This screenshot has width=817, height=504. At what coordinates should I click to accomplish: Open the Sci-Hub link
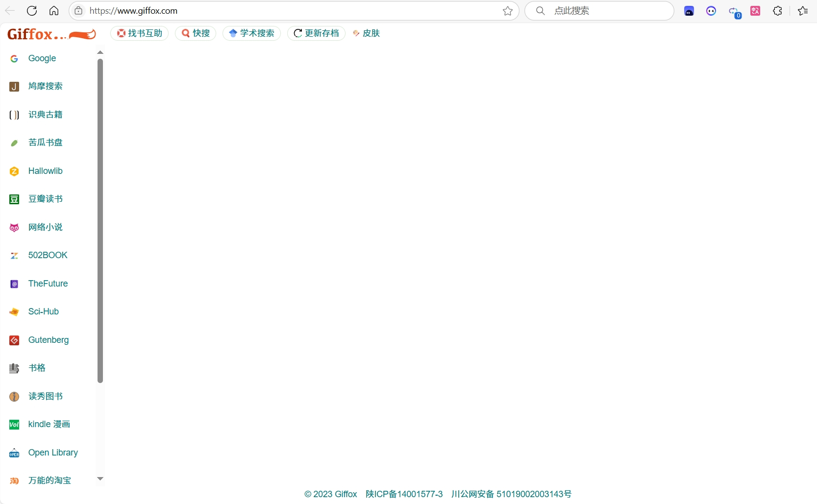coord(44,312)
